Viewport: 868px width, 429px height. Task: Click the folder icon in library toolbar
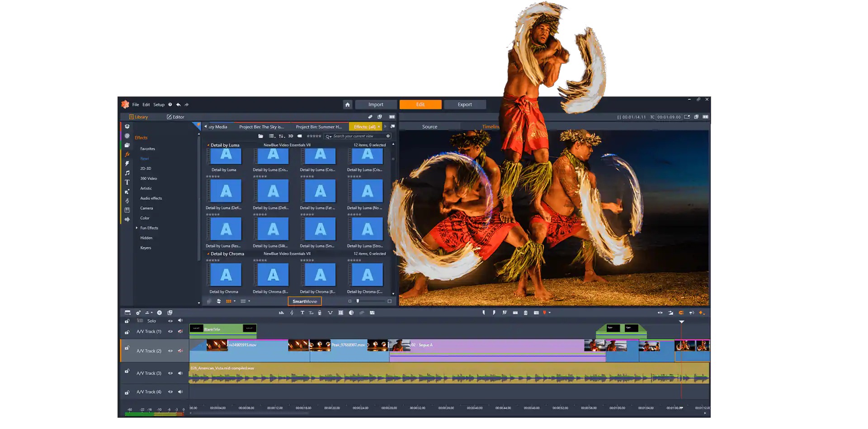(x=261, y=136)
